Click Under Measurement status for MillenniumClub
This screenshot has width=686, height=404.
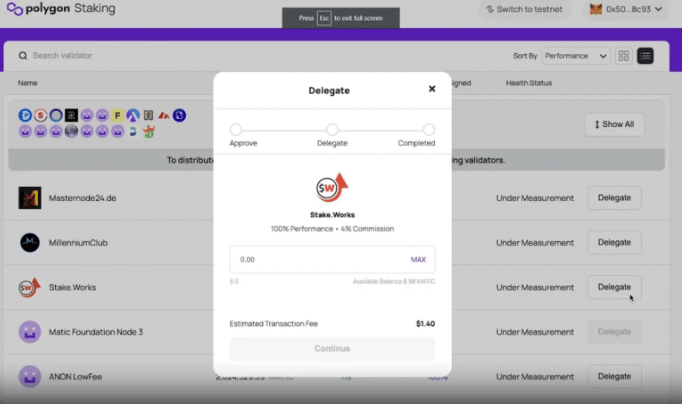coord(535,242)
